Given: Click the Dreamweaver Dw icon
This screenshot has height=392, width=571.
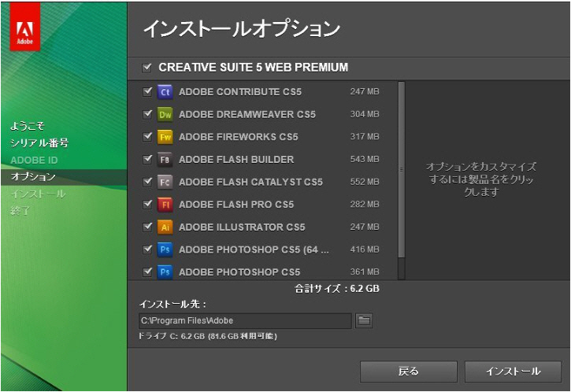Looking at the screenshot, I should (x=165, y=114).
